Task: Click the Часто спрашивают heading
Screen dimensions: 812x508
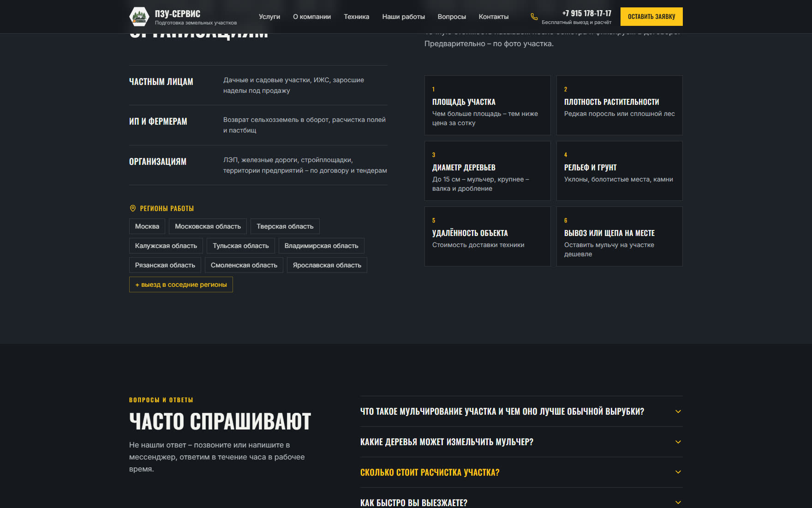Action: pyautogui.click(x=220, y=421)
